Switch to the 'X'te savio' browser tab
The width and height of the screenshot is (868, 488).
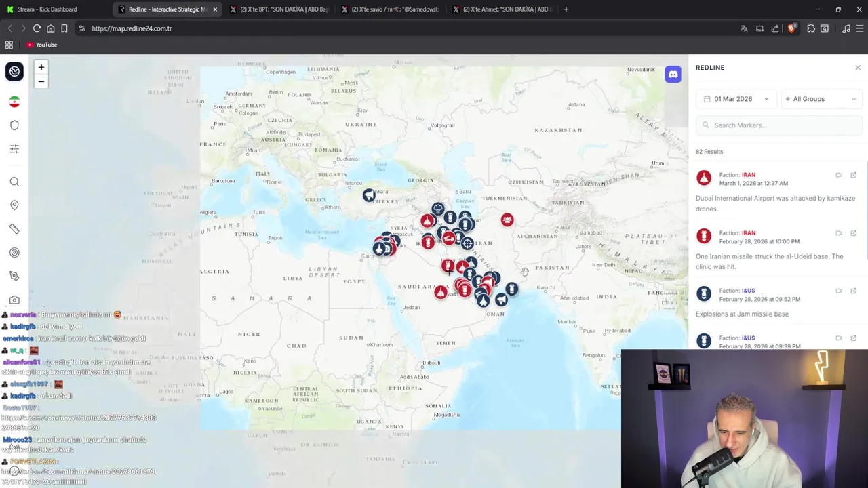tap(391, 9)
